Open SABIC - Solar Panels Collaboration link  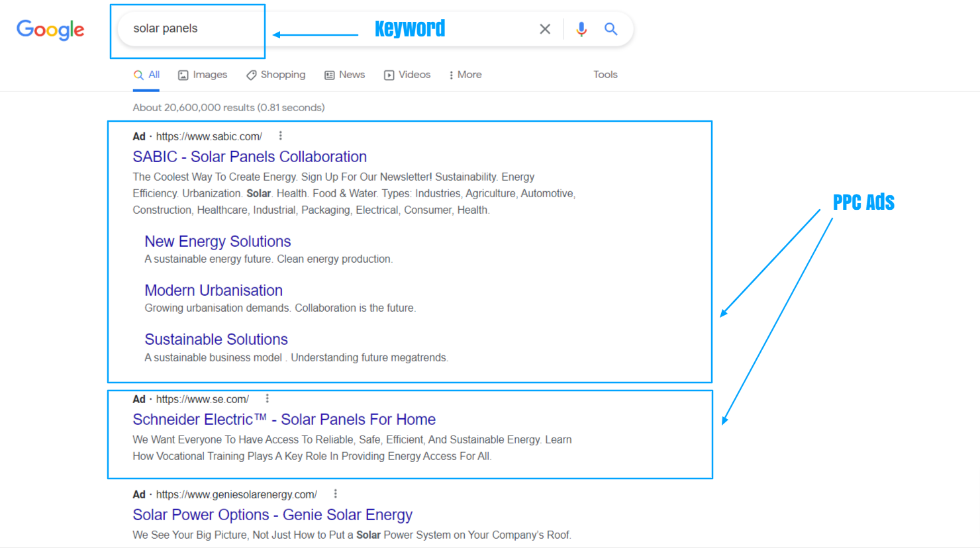tap(250, 157)
